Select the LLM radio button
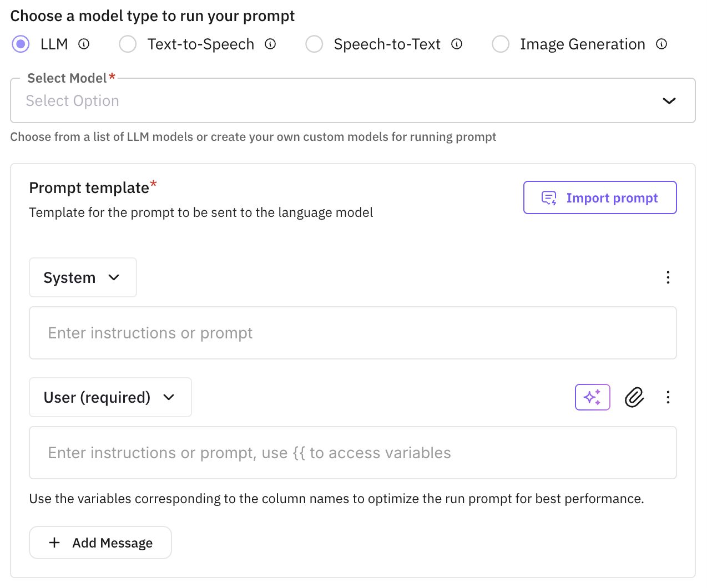The height and width of the screenshot is (588, 707). 21,44
